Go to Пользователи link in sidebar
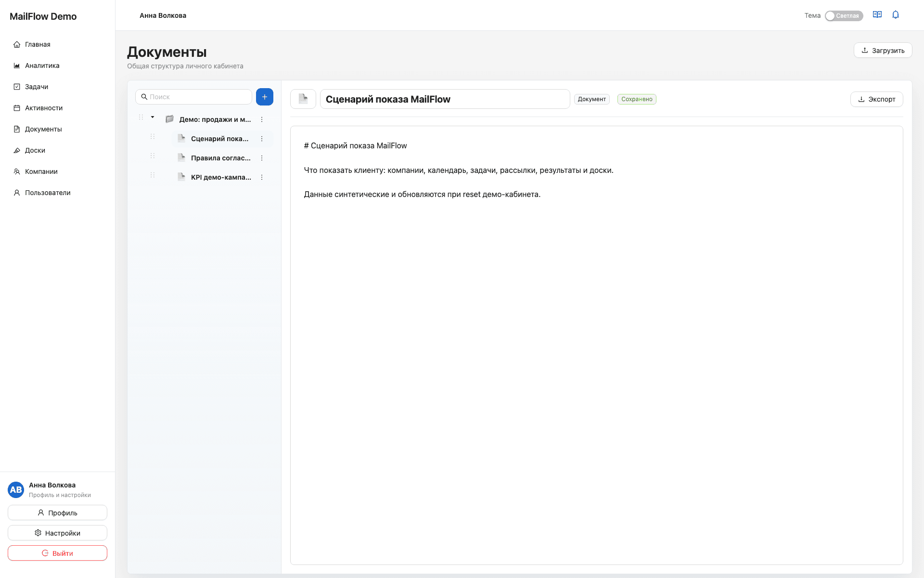Image resolution: width=924 pixels, height=578 pixels. coord(57,193)
